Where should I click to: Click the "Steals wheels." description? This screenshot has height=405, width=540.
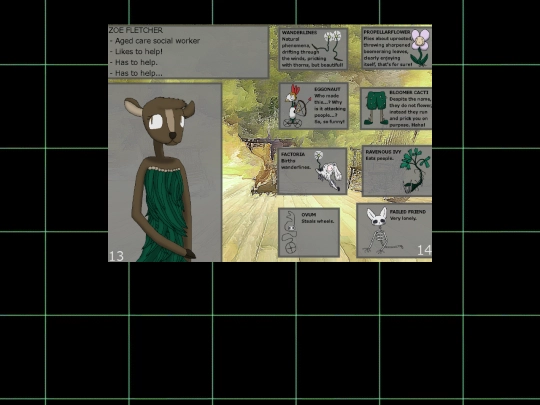[x=318, y=221]
